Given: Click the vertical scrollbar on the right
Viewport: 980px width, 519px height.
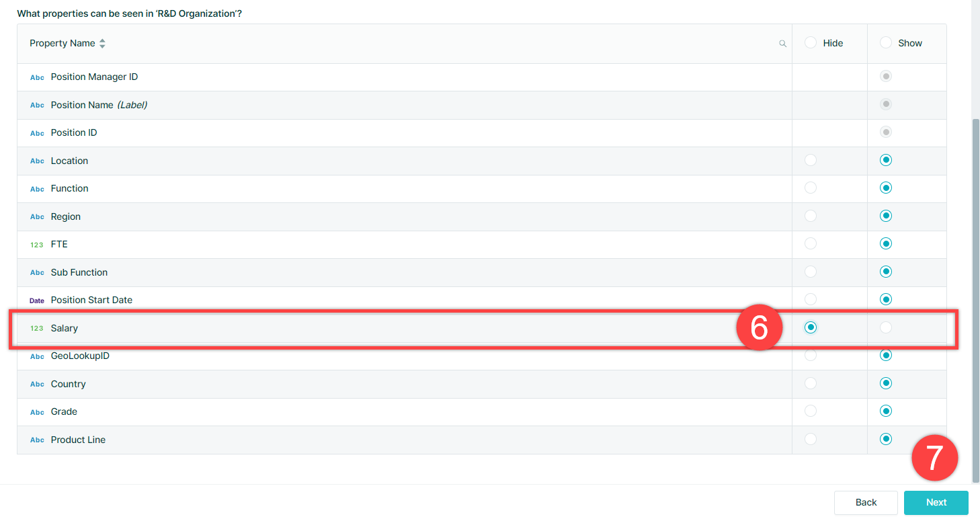Looking at the screenshot, I should point(975,301).
